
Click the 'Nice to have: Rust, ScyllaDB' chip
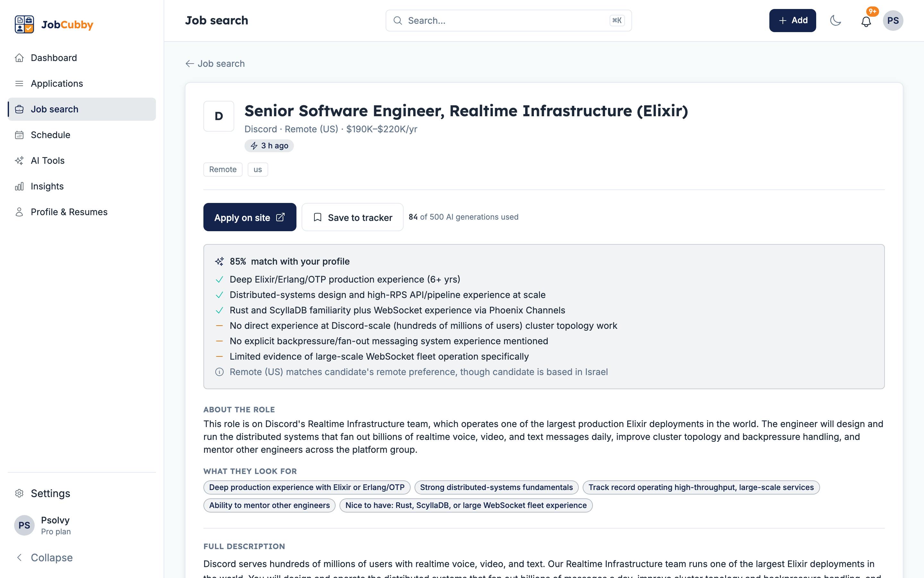pyautogui.click(x=466, y=505)
